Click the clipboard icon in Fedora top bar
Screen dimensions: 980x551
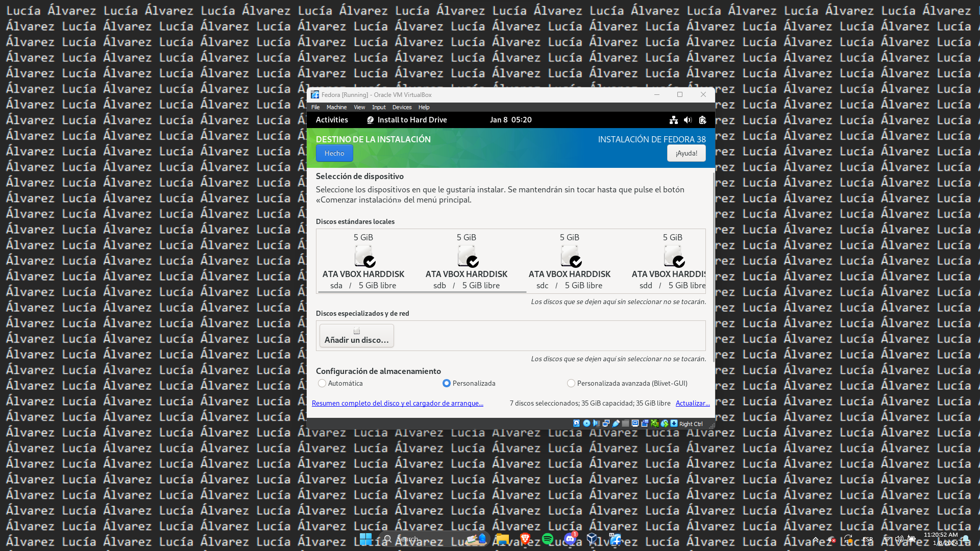pyautogui.click(x=702, y=120)
